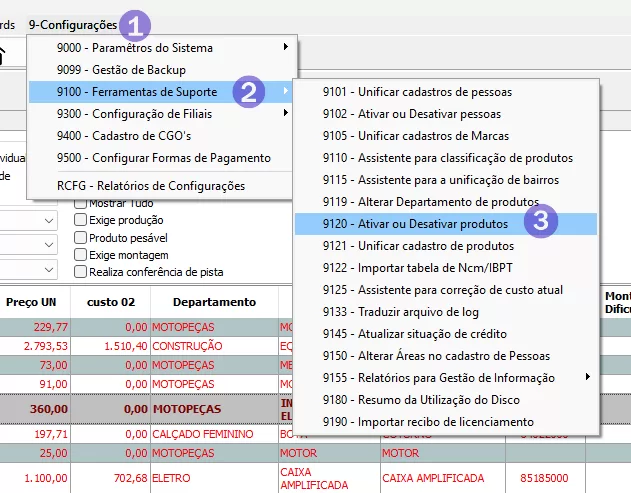This screenshot has width=631, height=493.
Task: Select 9120 - Ativar ou Desativar produtos
Action: click(415, 223)
